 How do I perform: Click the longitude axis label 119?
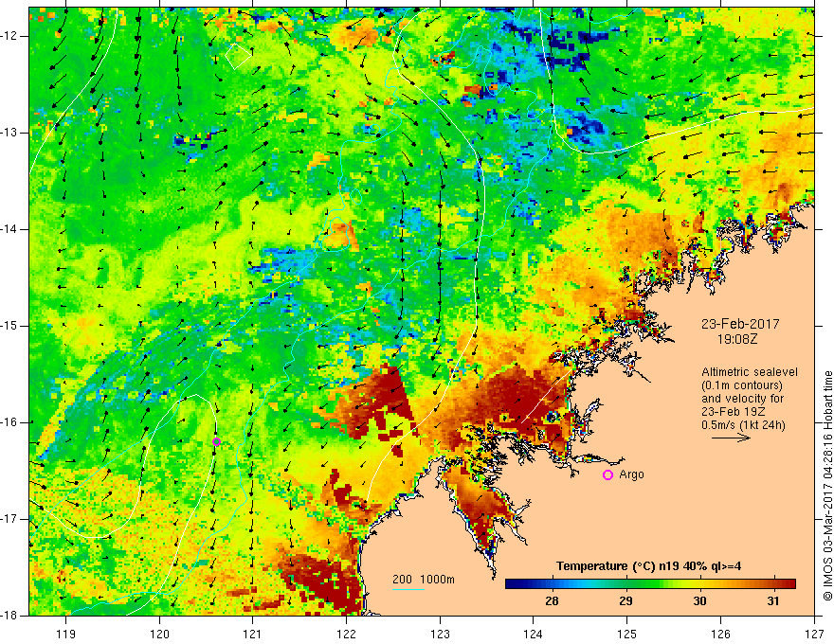tap(66, 634)
